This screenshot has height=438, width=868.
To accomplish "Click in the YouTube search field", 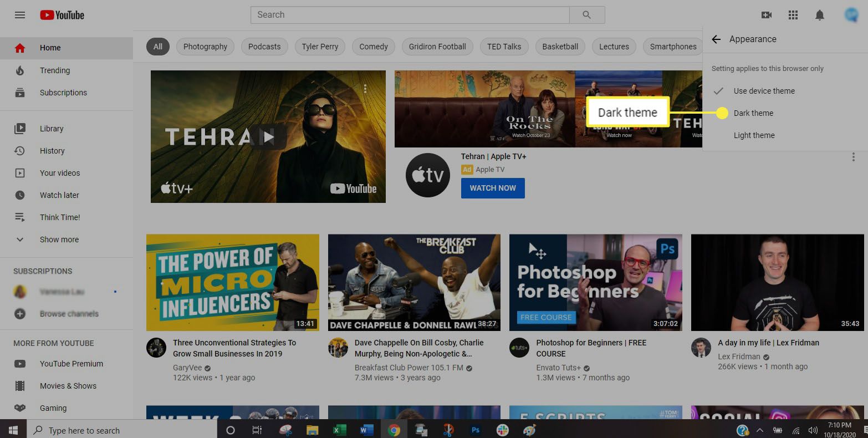I will (410, 15).
